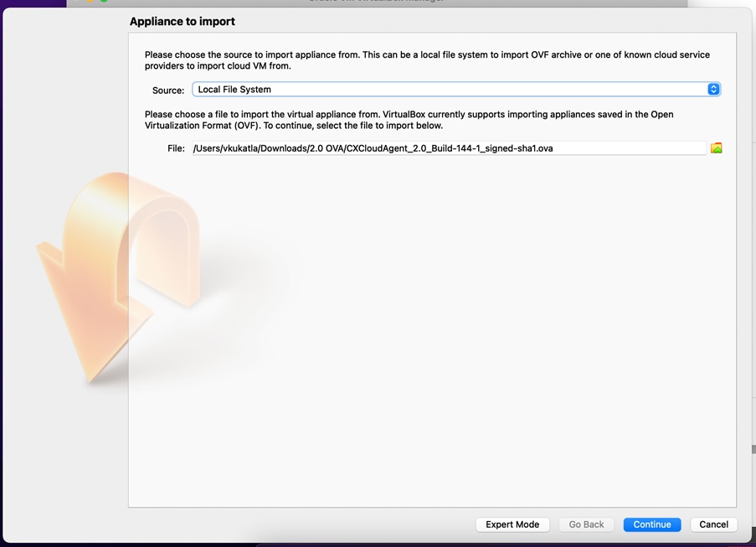Viewport: 756px width, 547px height.
Task: Cancel the appliance import wizard
Action: tap(713, 524)
